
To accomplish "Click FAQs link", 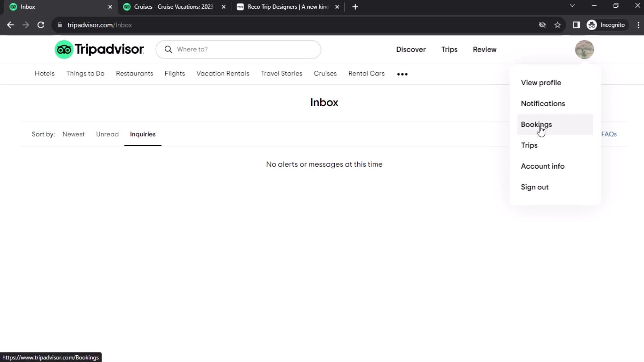I will 609,134.
